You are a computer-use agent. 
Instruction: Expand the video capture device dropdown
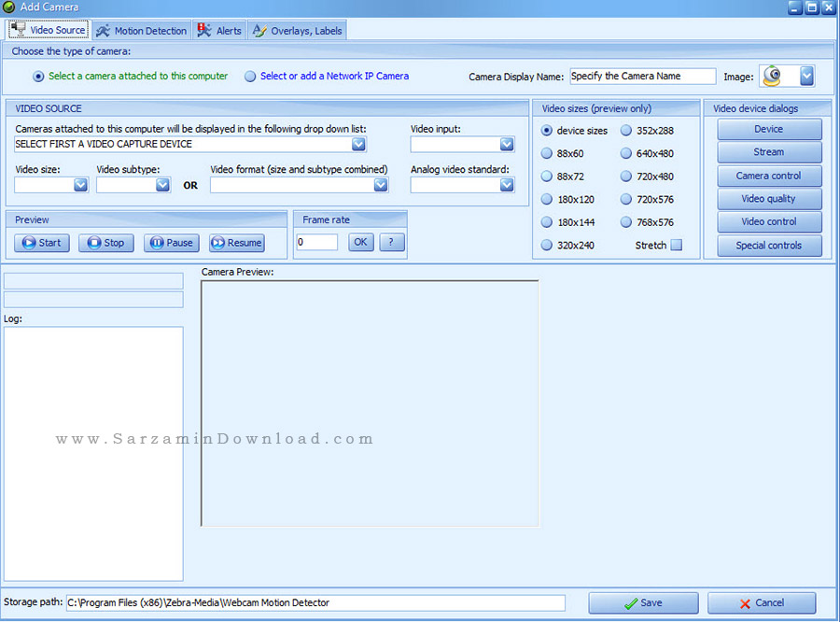358,144
